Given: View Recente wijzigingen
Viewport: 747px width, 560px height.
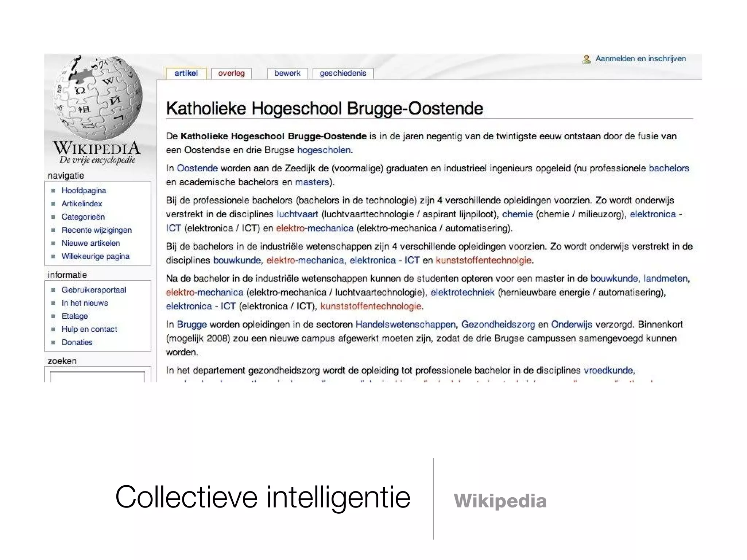Looking at the screenshot, I should click(x=97, y=230).
